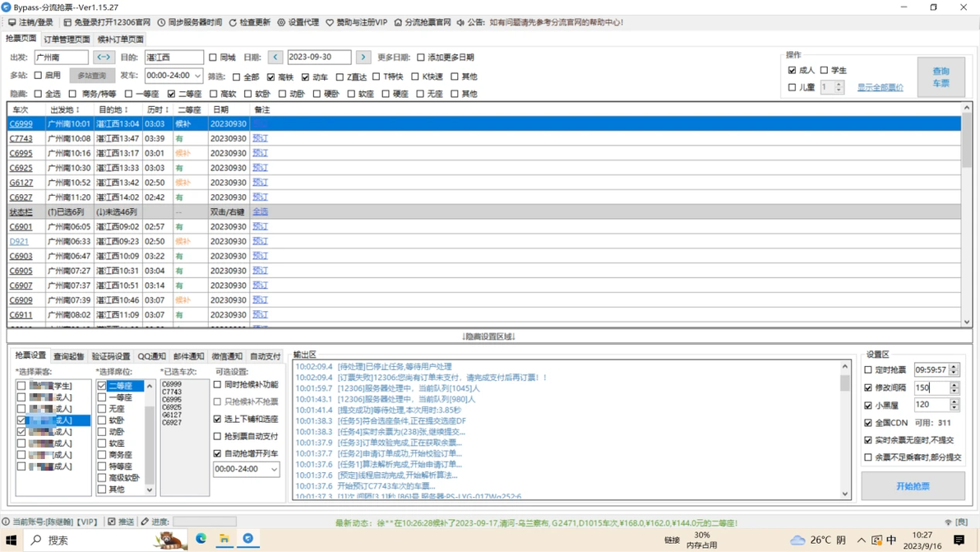
Task: Open Windows Start menu
Action: [x=12, y=540]
